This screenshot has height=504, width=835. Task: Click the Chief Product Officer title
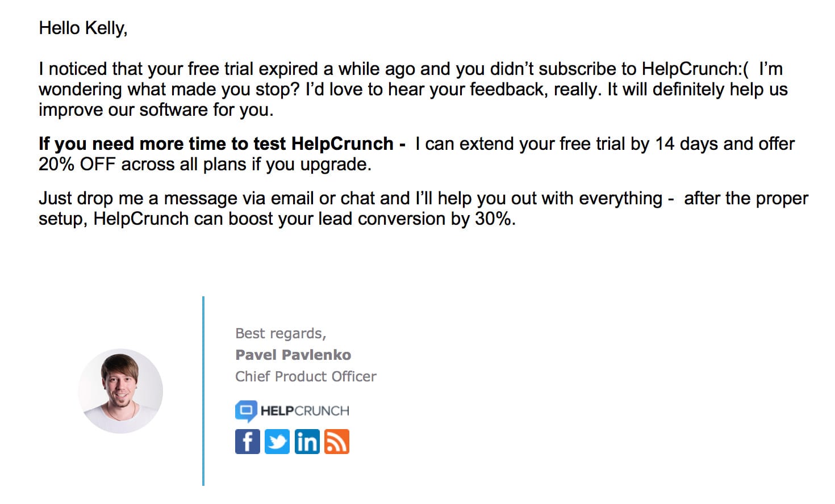pyautogui.click(x=306, y=376)
